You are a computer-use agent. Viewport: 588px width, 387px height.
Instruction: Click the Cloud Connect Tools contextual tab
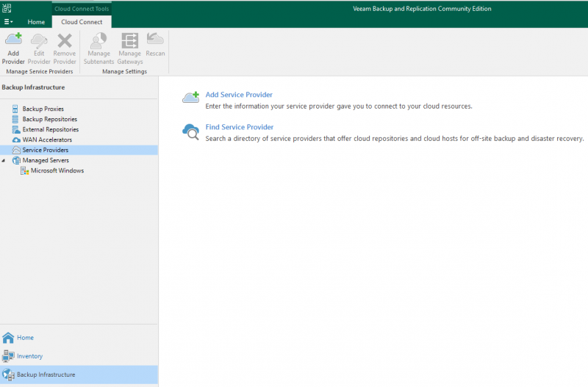(x=82, y=9)
